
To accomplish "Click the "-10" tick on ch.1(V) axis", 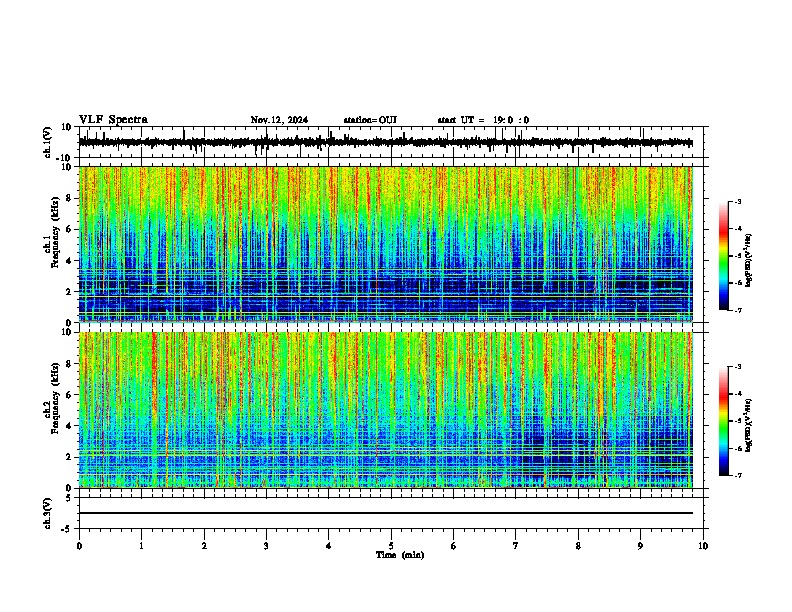I will tap(64, 158).
